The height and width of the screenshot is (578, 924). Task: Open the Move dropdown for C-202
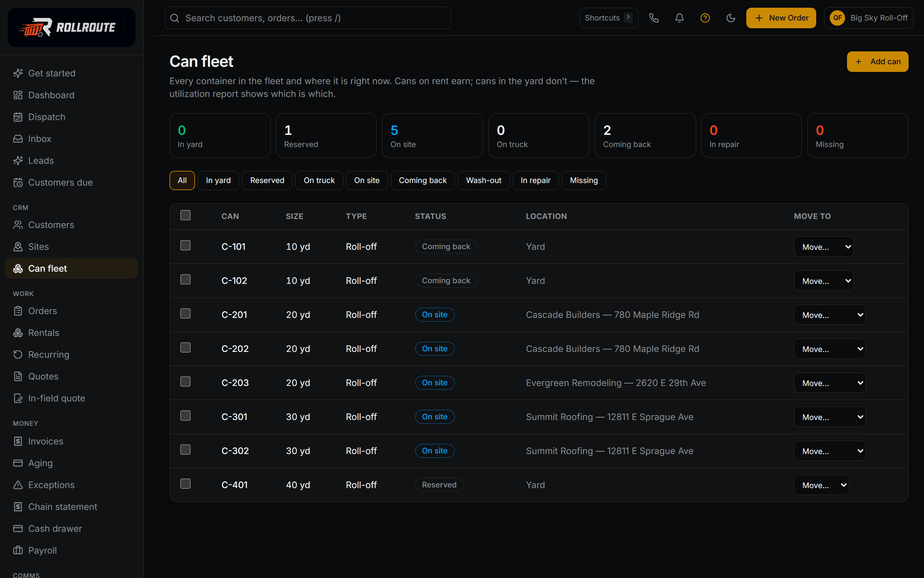coord(830,349)
